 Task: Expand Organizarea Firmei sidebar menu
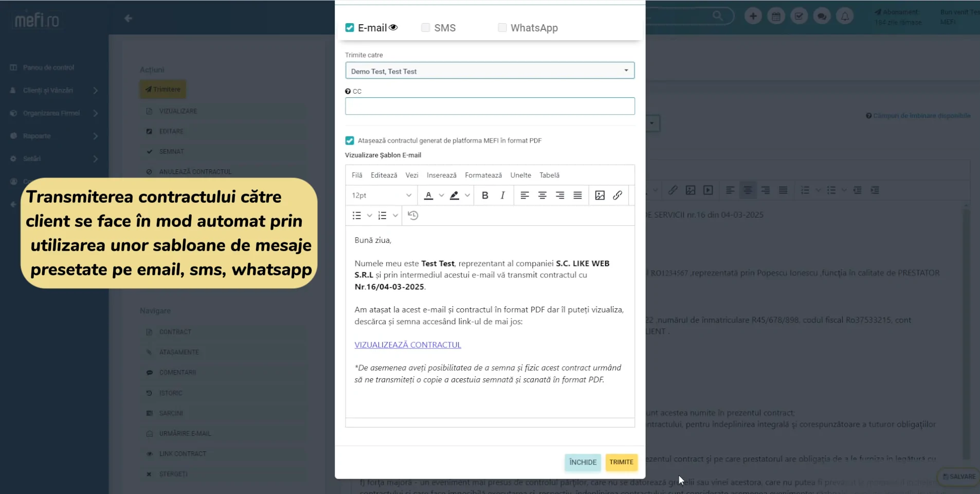tap(54, 113)
